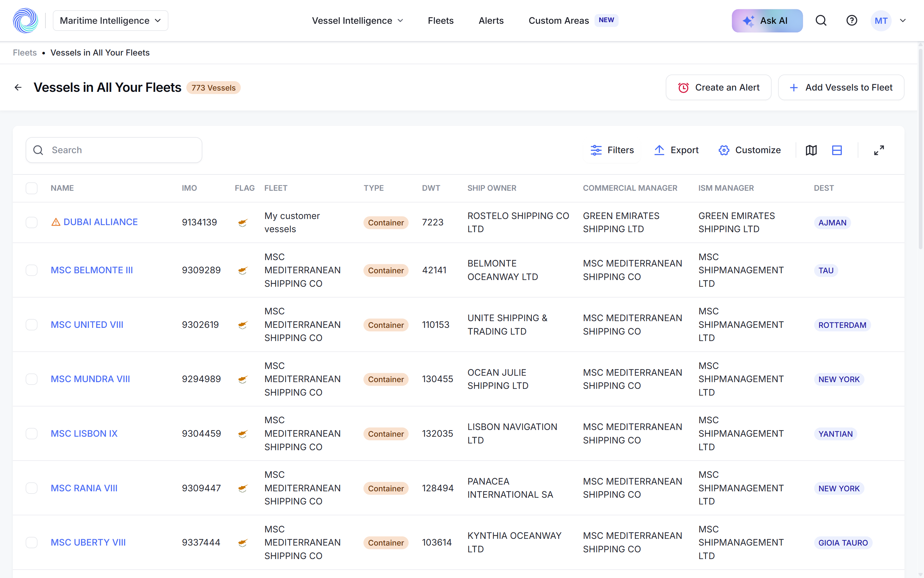Viewport: 924px width, 578px height.
Task: Open the help question mark icon
Action: pos(851,21)
